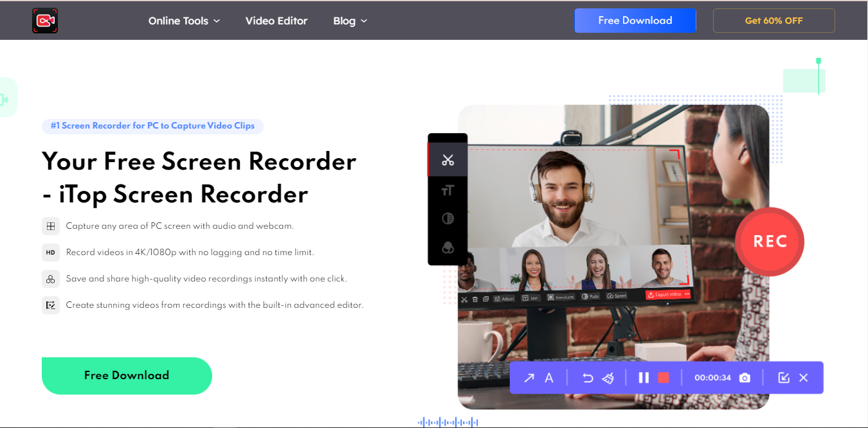Click the grid icon beside Capture any area
The width and height of the screenshot is (868, 428).
(x=50, y=226)
